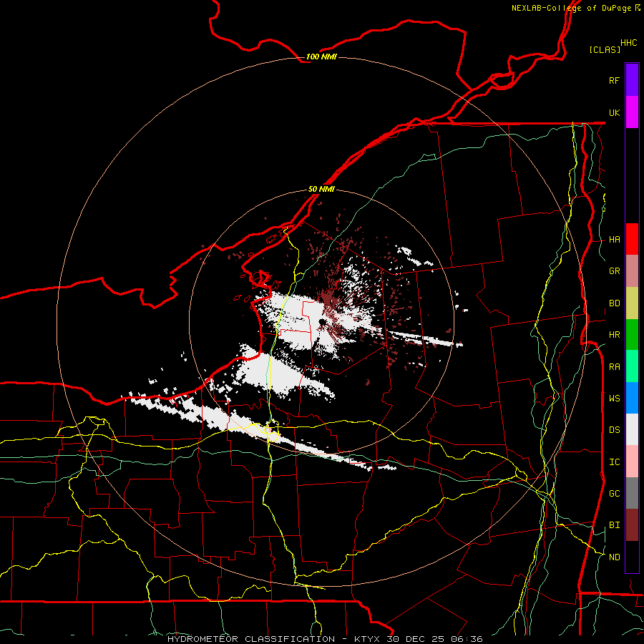The width and height of the screenshot is (644, 644).
Task: Click the IC legend label
Action: tap(614, 462)
